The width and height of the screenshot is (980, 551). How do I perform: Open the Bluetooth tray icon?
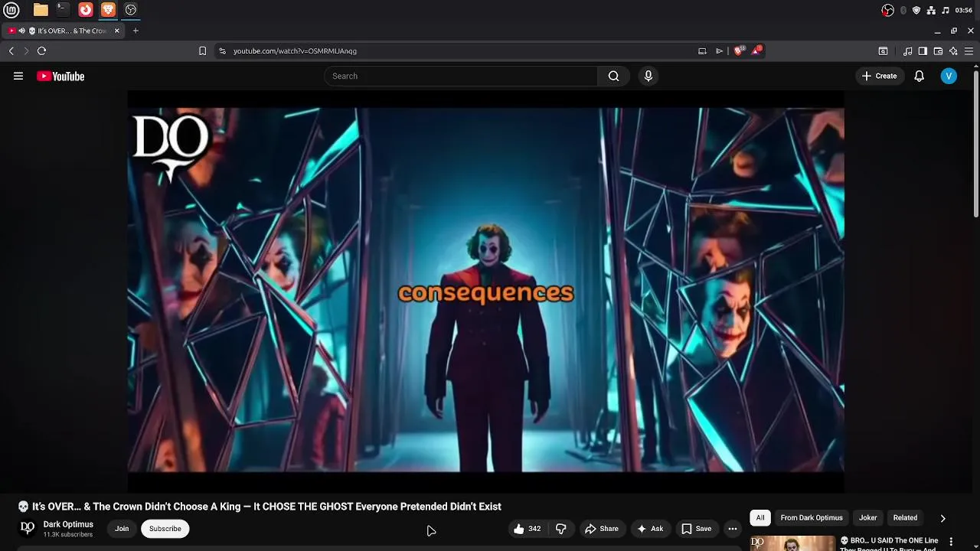(903, 10)
